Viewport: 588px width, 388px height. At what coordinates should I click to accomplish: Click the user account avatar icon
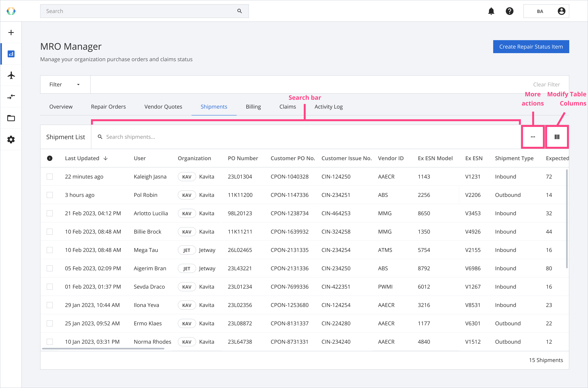point(561,11)
